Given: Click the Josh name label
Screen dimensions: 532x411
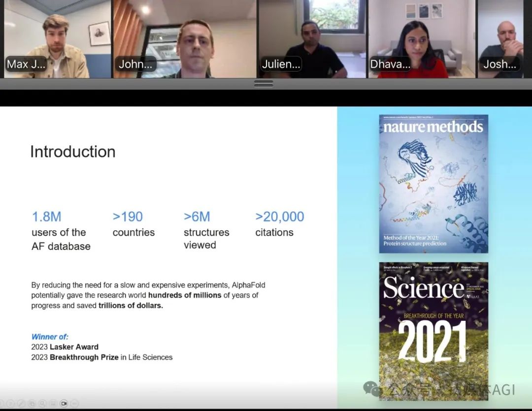Looking at the screenshot, I should (499, 64).
